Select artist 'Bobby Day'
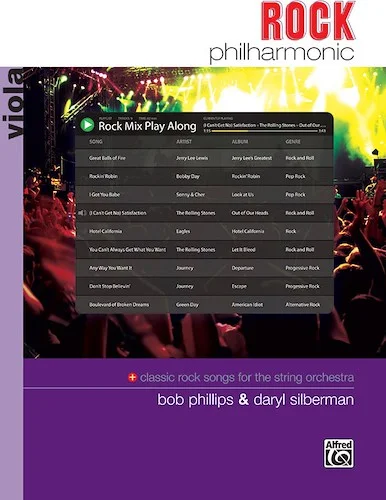386x500 pixels. pos(188,176)
